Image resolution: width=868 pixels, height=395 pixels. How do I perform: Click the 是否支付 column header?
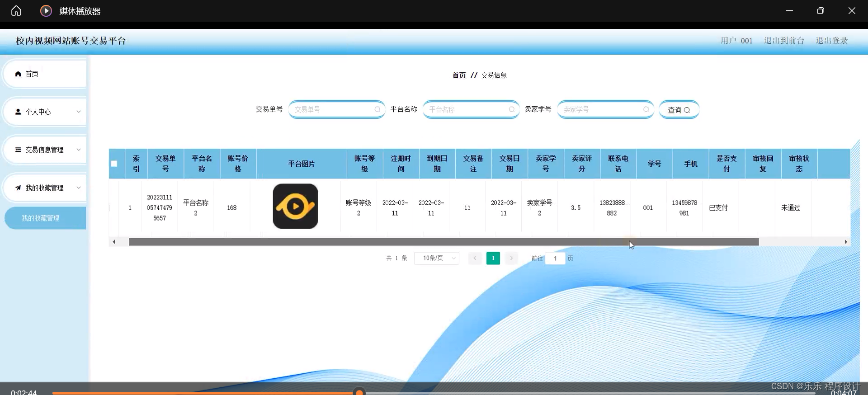pyautogui.click(x=726, y=164)
